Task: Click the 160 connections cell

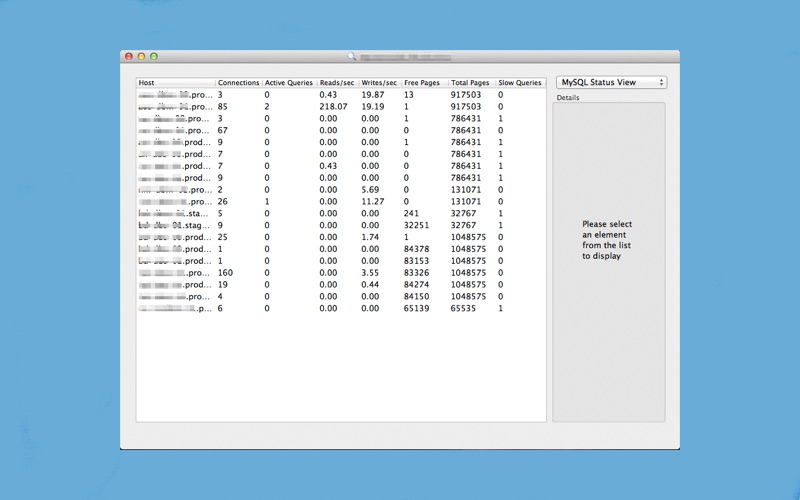Action: 225,272
